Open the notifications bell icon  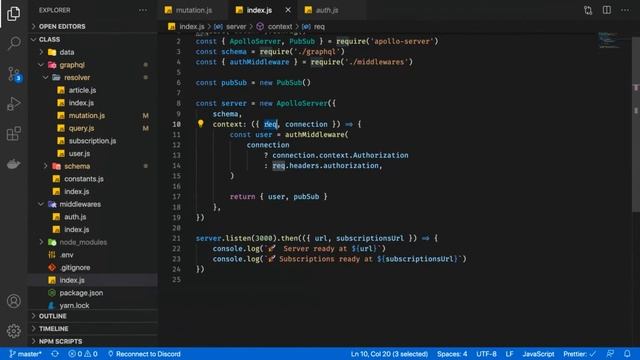627,354
